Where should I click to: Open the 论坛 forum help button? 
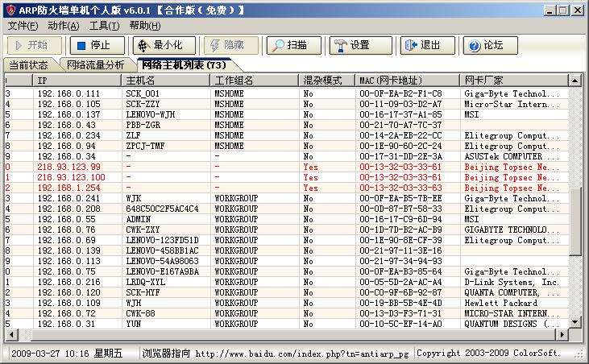tap(490, 45)
